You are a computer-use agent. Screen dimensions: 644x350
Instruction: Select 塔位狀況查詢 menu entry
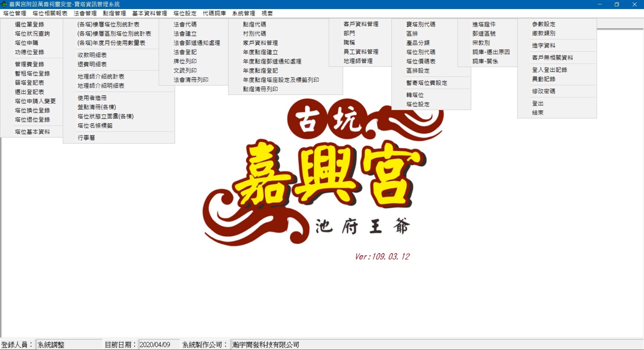[32, 34]
